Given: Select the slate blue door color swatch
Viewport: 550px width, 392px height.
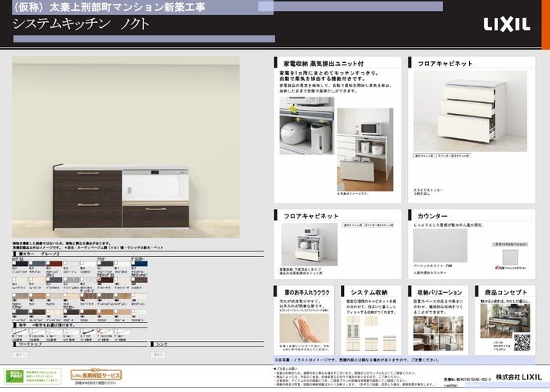Looking at the screenshot, I should tap(37, 264).
